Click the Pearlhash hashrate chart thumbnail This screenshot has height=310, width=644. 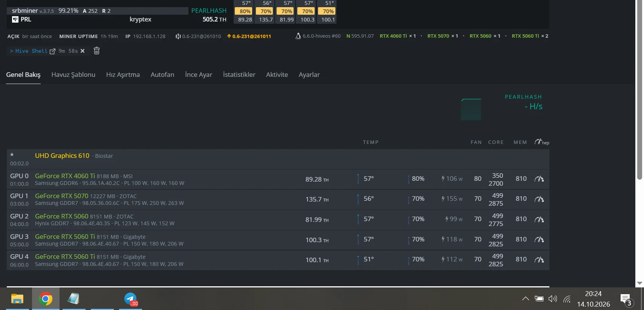(471, 110)
